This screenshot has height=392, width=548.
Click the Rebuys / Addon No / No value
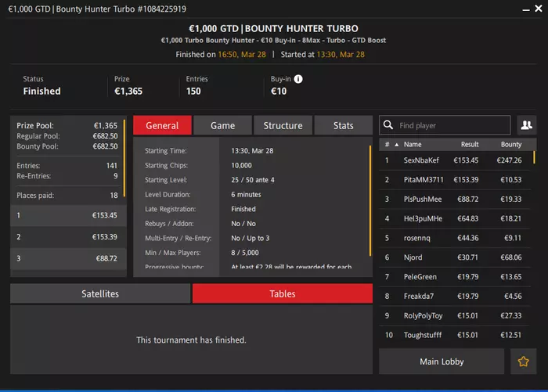click(243, 224)
